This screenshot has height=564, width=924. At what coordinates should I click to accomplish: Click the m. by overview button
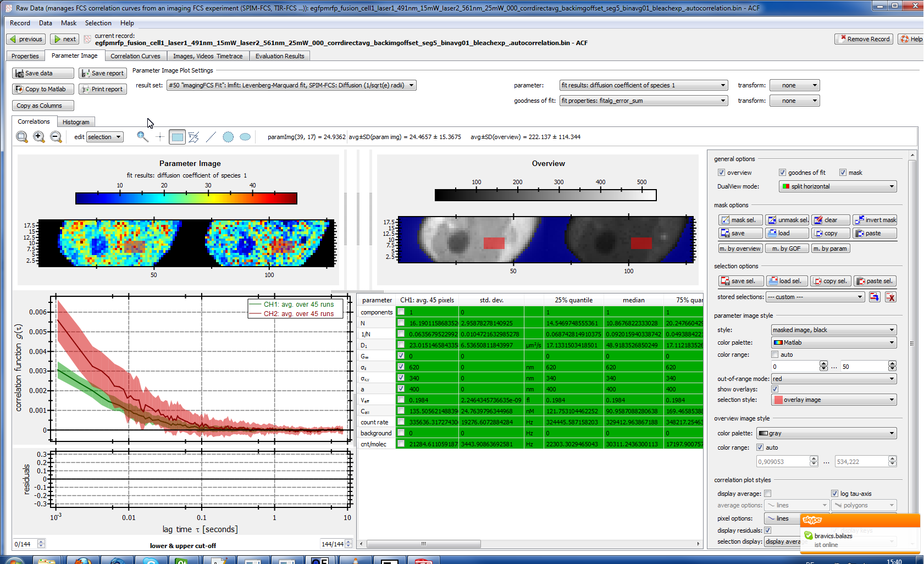(740, 248)
